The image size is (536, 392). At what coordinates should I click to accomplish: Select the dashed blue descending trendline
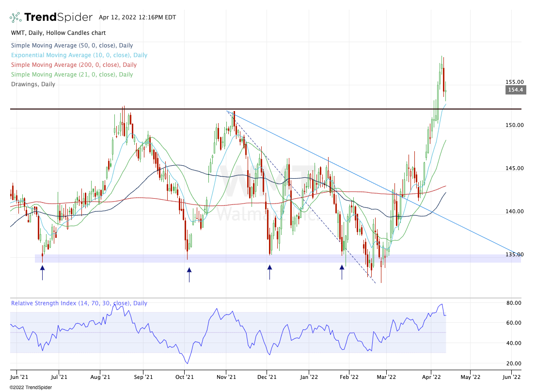point(300,198)
